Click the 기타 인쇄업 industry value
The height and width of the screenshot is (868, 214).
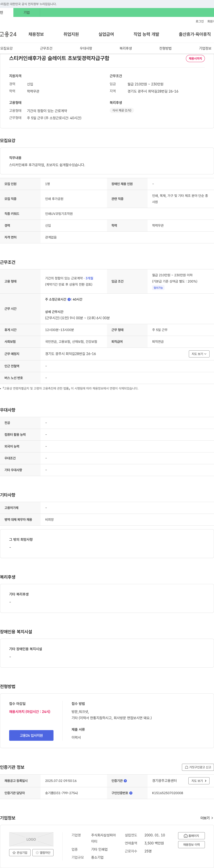tap(99, 850)
